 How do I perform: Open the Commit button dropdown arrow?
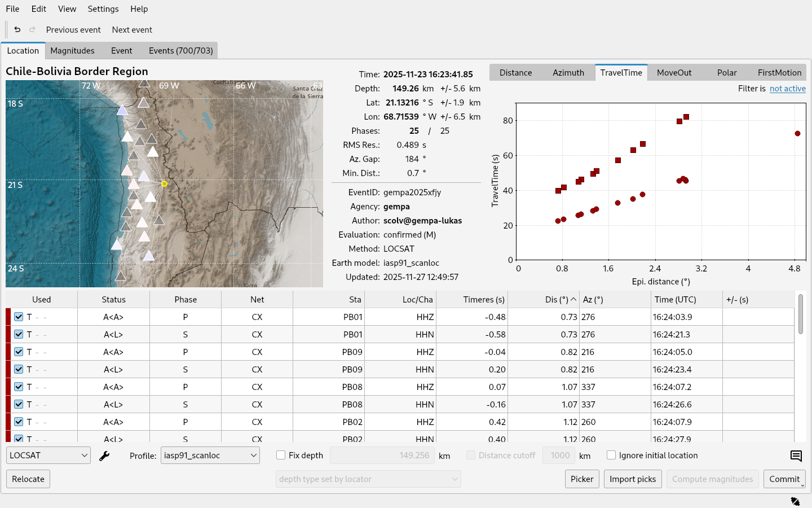coord(802,484)
